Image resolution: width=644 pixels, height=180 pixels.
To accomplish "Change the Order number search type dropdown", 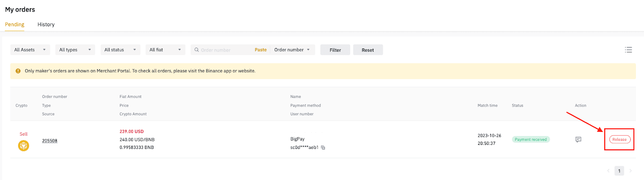I will 292,50.
